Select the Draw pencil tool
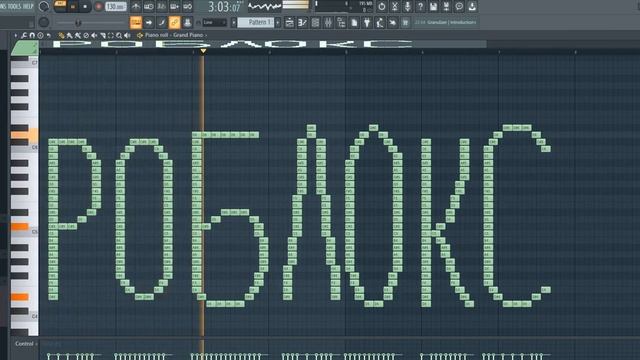Image resolution: width=640 pixels, height=360 pixels. (x=61, y=36)
